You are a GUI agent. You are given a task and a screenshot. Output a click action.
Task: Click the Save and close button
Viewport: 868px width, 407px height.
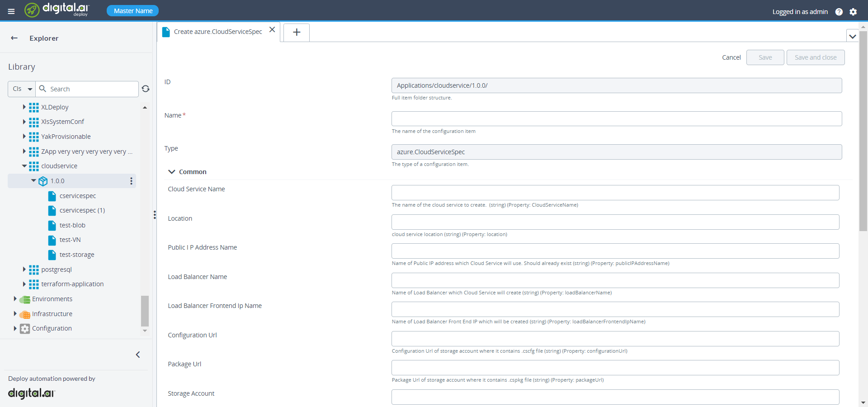click(x=815, y=57)
